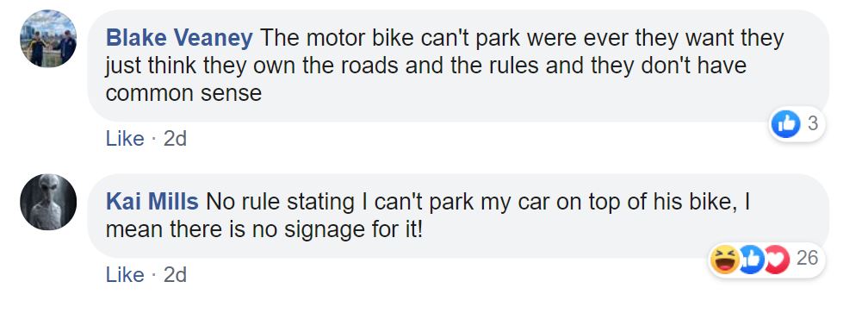The height and width of the screenshot is (313, 868).
Task: Open Kai Mills' alien profile picture
Action: [x=48, y=202]
